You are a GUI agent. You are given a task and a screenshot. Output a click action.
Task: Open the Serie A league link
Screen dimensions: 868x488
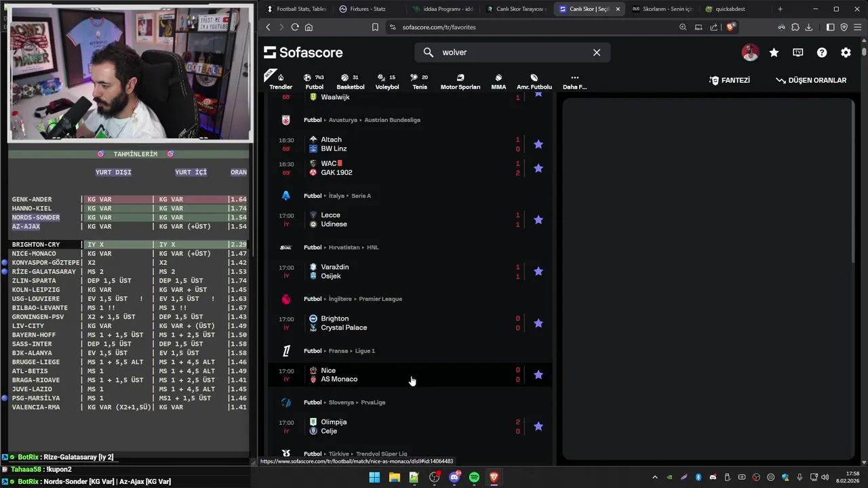click(361, 196)
